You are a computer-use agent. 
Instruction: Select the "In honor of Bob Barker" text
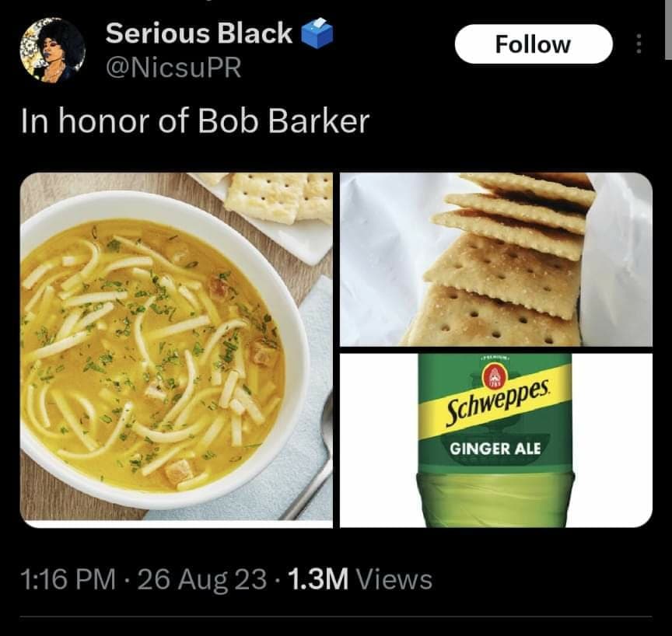(195, 121)
